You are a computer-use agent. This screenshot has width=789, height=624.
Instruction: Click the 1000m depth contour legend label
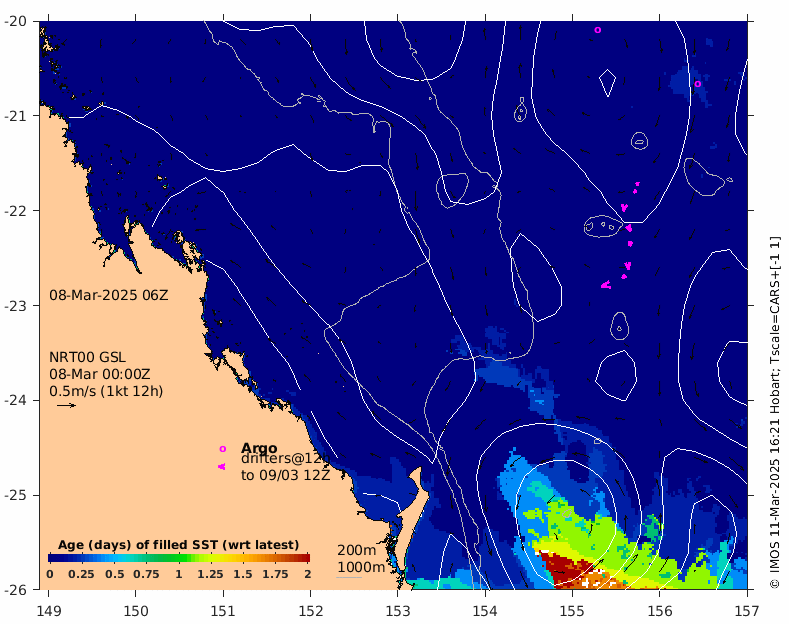click(361, 567)
